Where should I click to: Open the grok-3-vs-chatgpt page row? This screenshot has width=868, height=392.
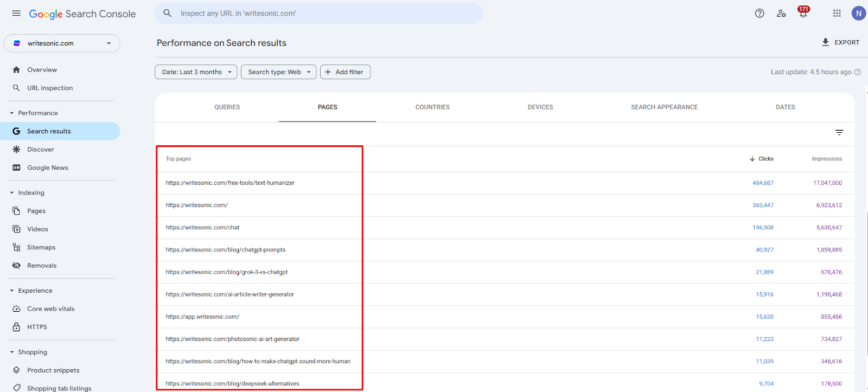pos(505,272)
